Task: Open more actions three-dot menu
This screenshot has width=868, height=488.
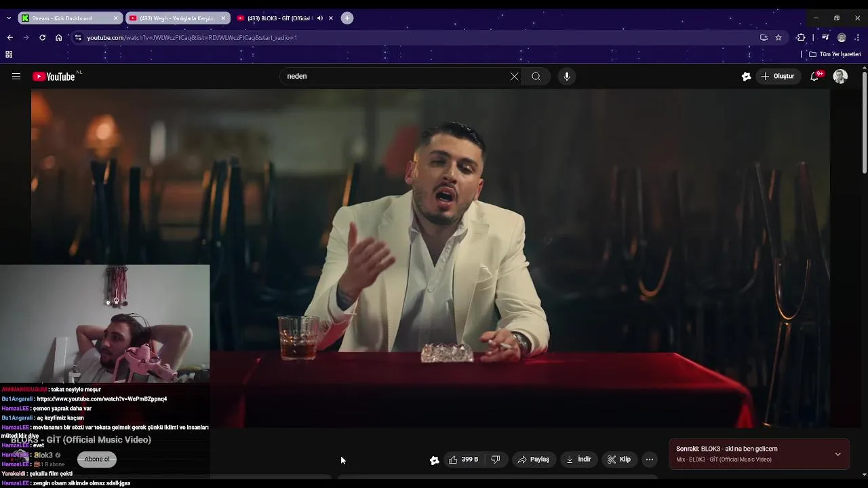Action: (650, 460)
